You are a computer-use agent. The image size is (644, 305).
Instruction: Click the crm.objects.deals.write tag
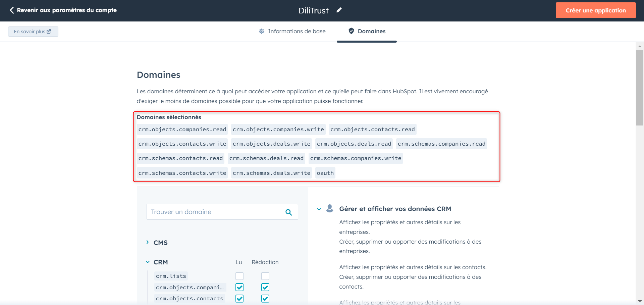(272, 144)
